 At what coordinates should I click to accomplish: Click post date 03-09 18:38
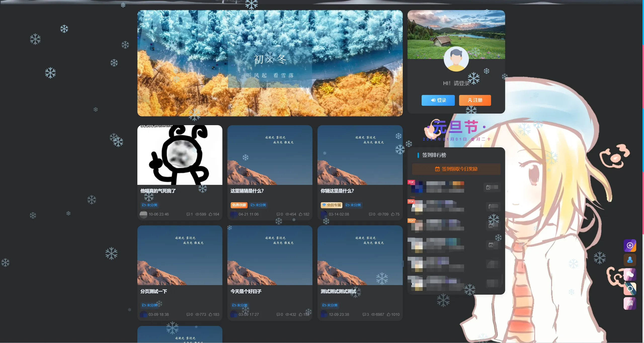click(158, 315)
